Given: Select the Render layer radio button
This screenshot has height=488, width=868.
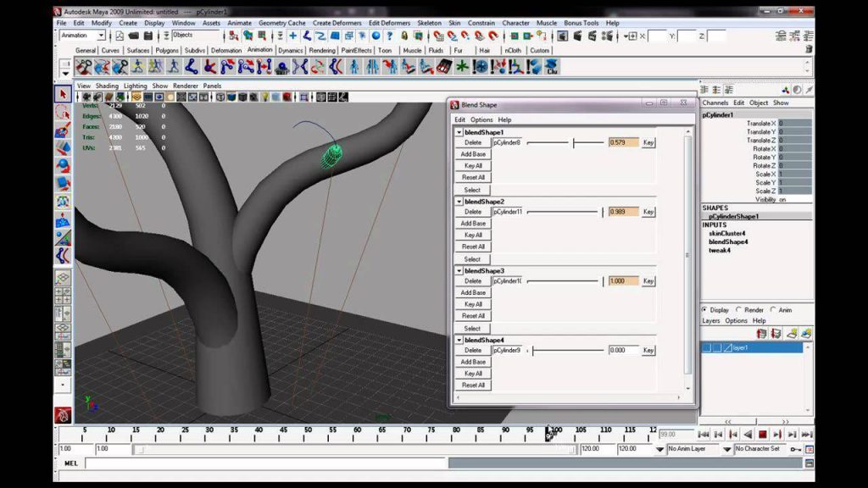Looking at the screenshot, I should coord(738,310).
